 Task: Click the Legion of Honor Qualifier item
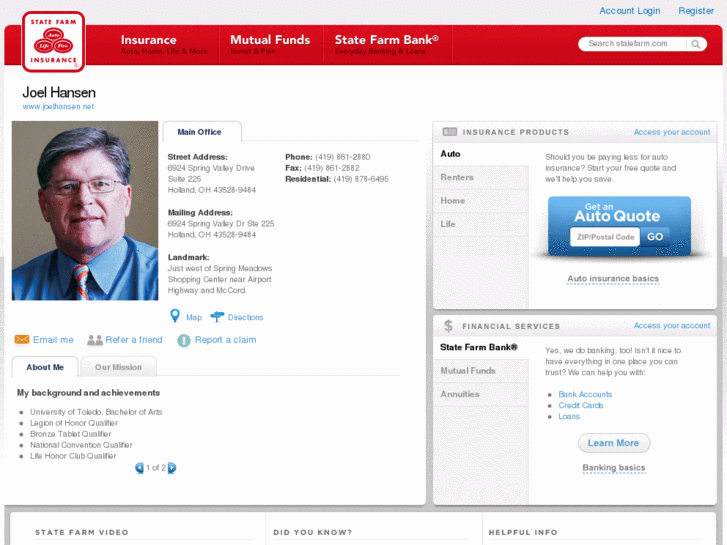[74, 423]
